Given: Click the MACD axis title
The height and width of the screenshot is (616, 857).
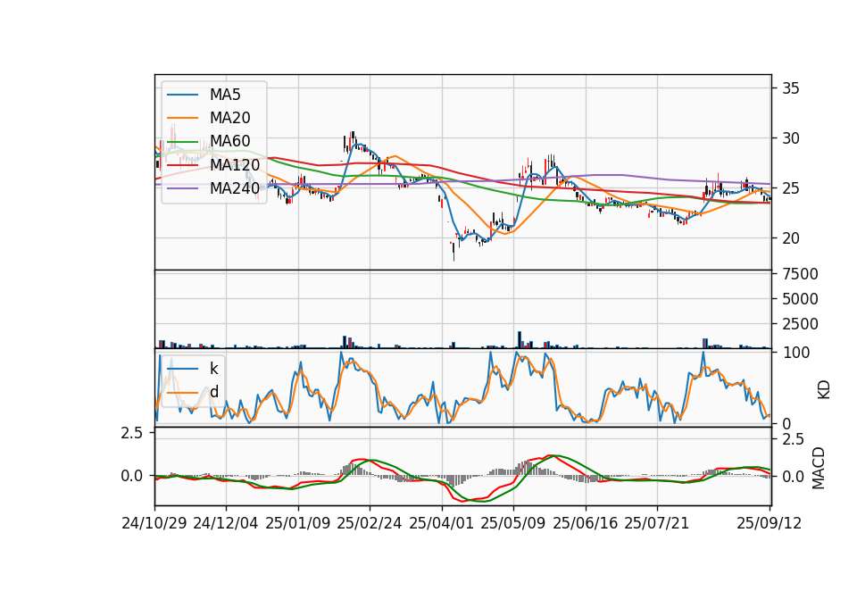Looking at the screenshot, I should 819,468.
